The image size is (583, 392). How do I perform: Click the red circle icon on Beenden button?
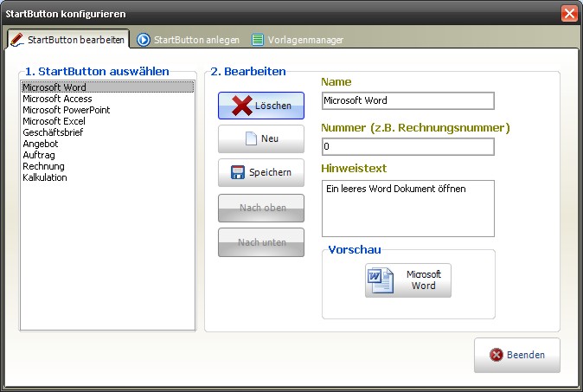(496, 355)
